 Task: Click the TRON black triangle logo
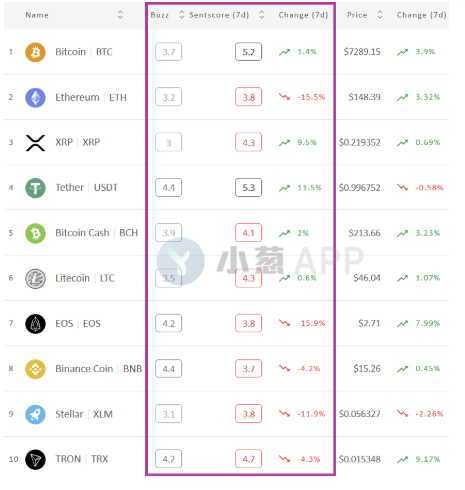tap(35, 460)
